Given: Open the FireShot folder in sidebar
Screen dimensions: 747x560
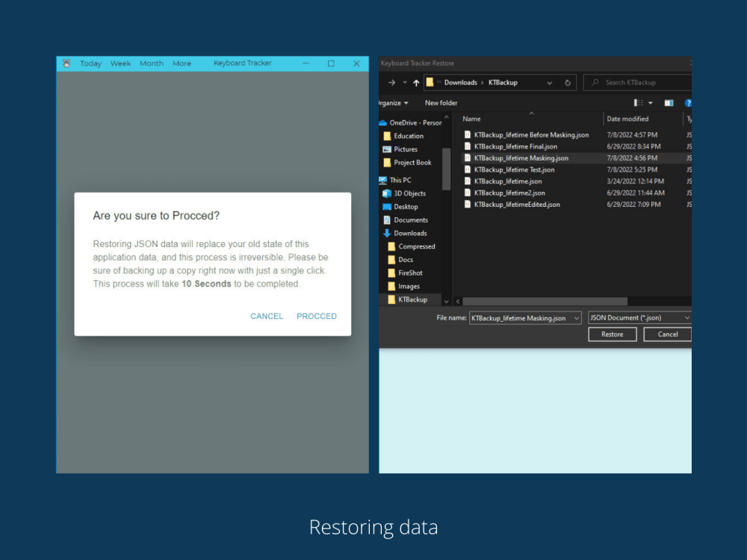Looking at the screenshot, I should pos(406,273).
